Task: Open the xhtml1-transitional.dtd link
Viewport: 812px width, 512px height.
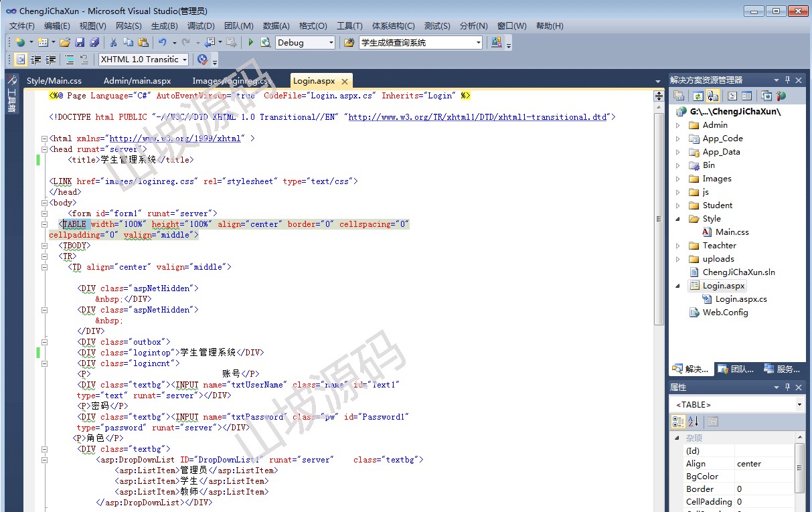Action: pos(478,117)
